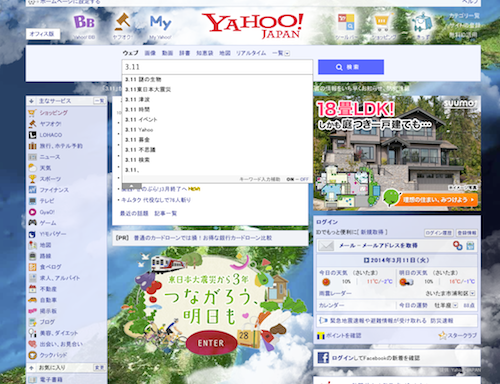
Task: Open the shopping cart icon in the header
Action: coord(382,22)
